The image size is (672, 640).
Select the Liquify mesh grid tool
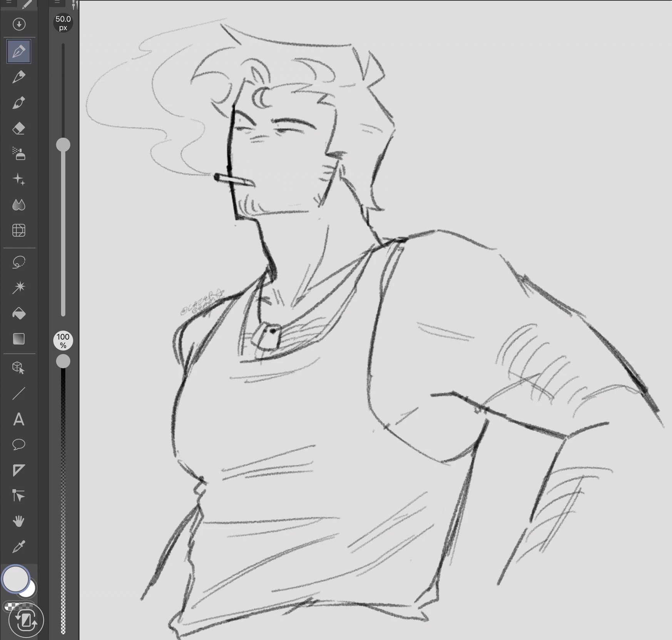coord(19,230)
